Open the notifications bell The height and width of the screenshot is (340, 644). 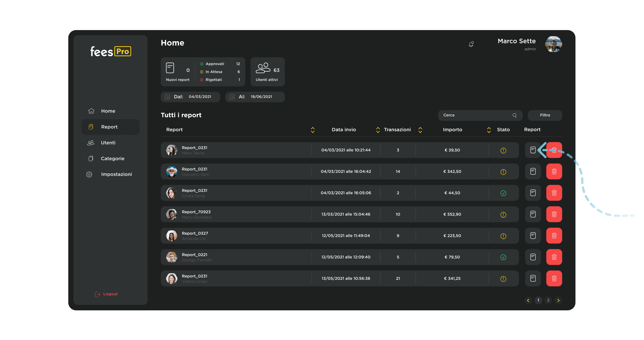coord(471,44)
